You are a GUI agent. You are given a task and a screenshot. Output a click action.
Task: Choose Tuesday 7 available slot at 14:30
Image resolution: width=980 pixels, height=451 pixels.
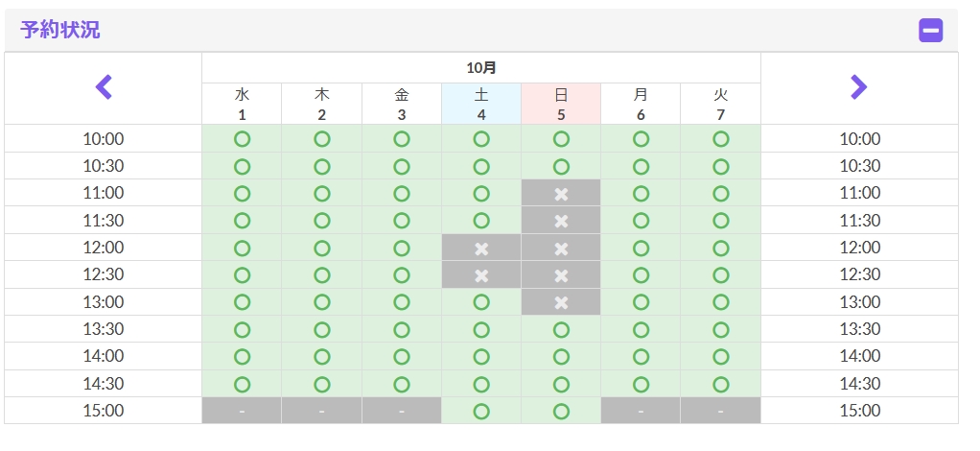click(x=721, y=384)
